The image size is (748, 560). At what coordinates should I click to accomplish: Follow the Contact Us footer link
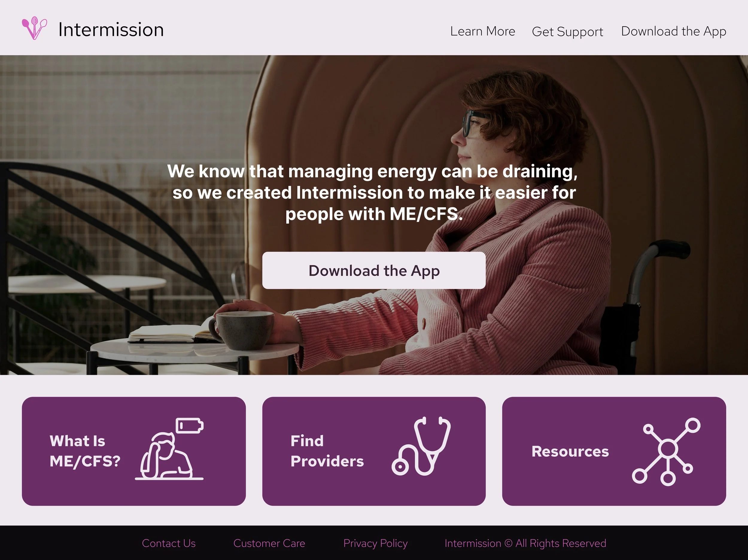[x=168, y=543]
